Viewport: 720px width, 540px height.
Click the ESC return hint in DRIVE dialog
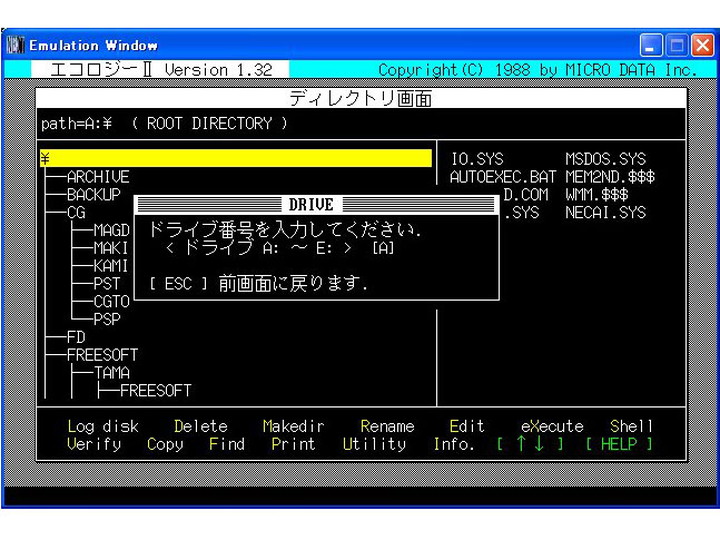click(x=259, y=284)
